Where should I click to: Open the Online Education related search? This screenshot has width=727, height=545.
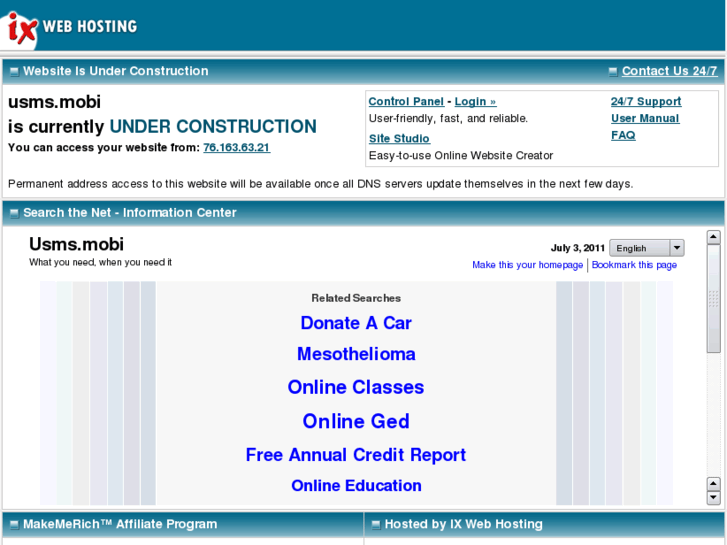356,485
